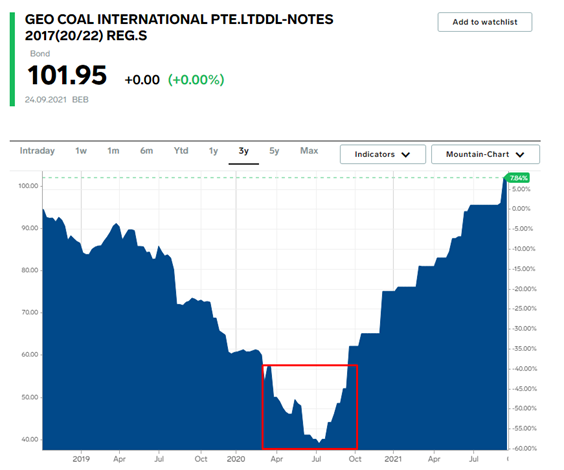
Task: Click the 70.00 y-axis price label
Action: 29,312
